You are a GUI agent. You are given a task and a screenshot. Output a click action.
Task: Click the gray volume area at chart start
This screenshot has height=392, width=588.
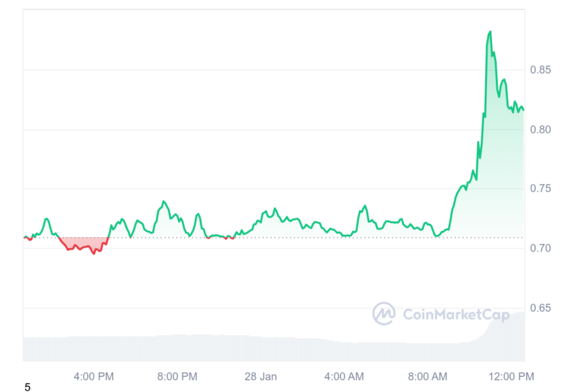tap(45, 349)
